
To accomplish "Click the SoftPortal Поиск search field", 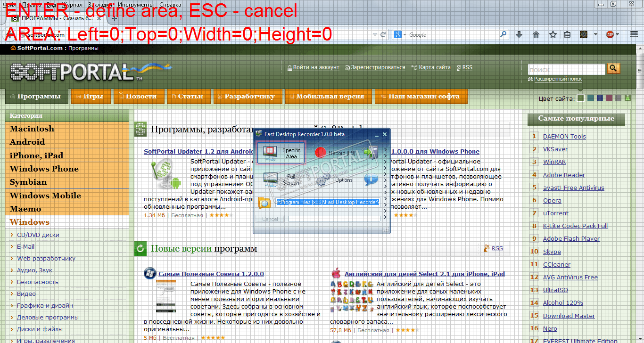I will 566,70.
